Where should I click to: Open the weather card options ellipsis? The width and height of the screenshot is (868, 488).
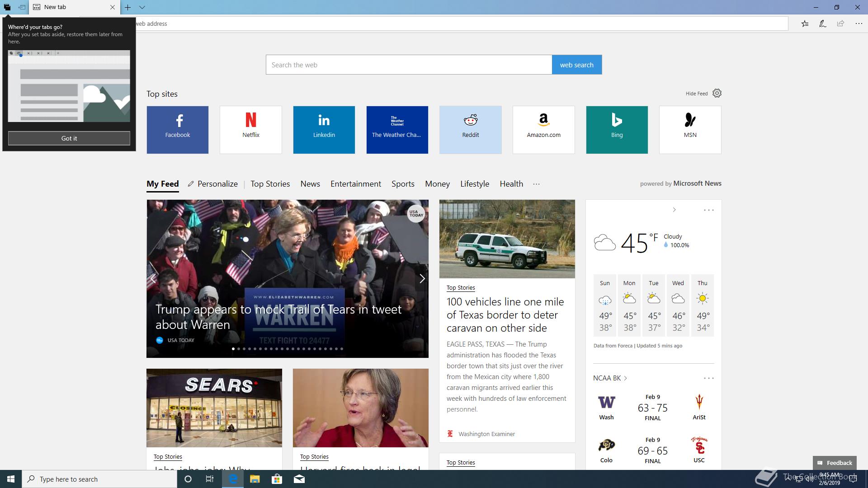click(708, 210)
